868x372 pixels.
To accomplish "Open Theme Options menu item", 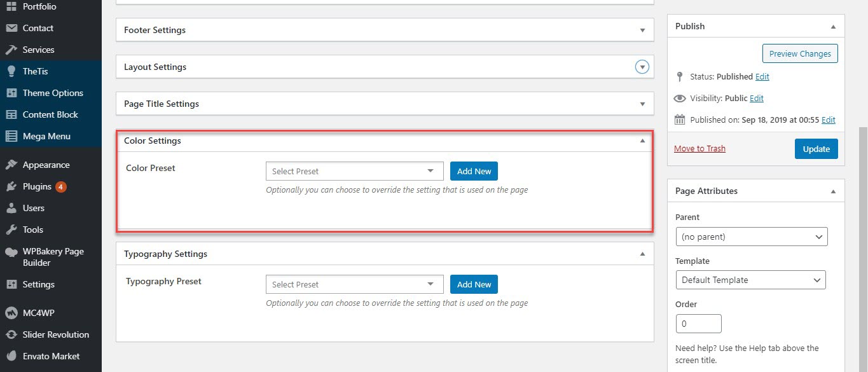I will (53, 93).
